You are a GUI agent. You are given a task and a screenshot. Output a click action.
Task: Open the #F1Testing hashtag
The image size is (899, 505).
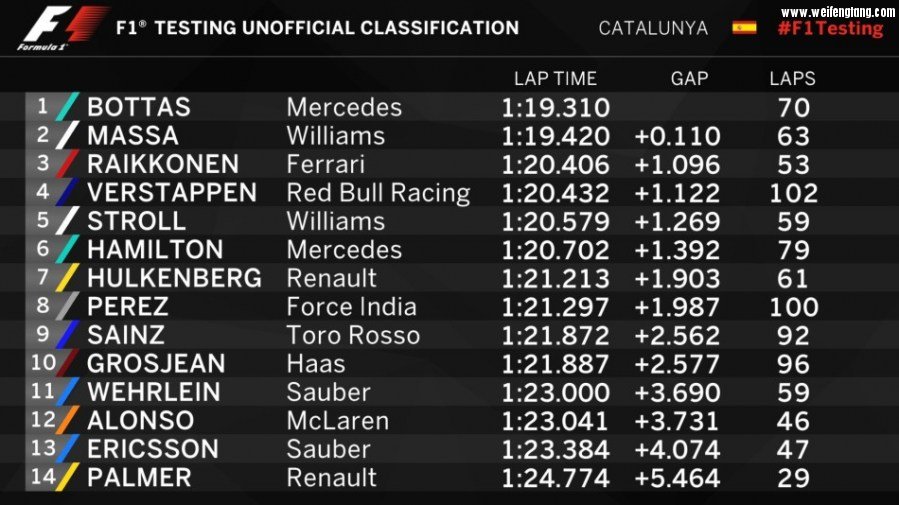[x=830, y=29]
